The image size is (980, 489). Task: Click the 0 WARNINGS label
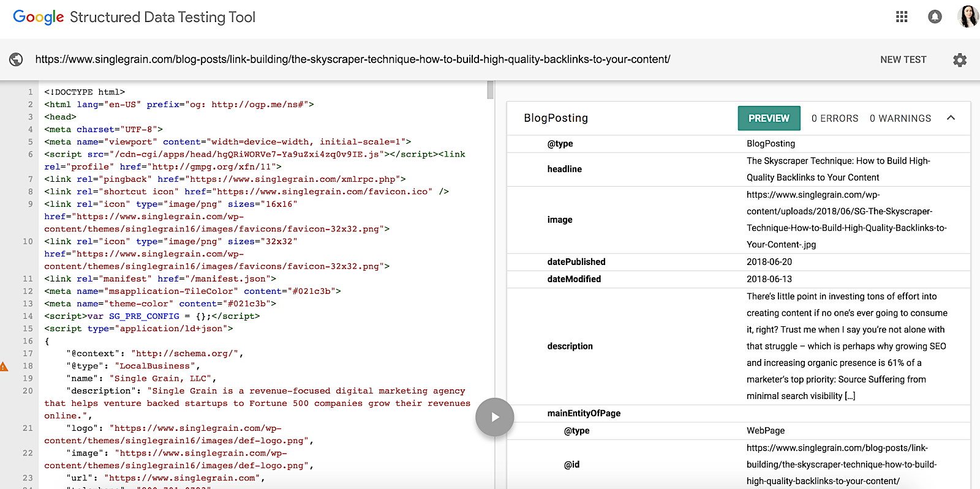(x=900, y=119)
